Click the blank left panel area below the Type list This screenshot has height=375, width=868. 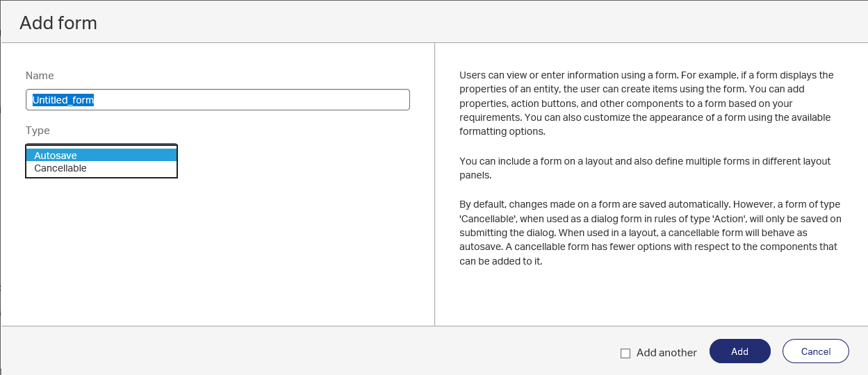click(x=218, y=250)
